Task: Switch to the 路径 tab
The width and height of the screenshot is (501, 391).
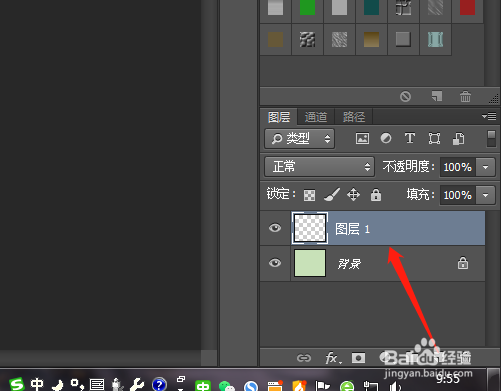Action: 354,117
